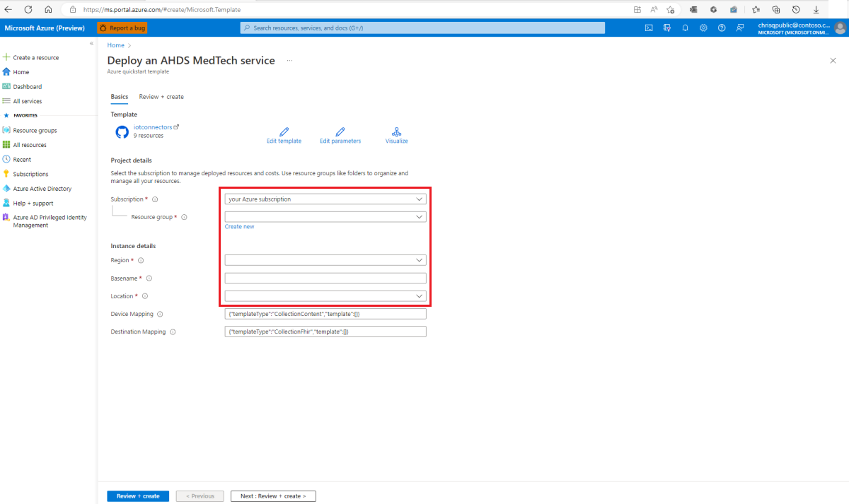
Task: Open Azure Cloud Shell from the header
Action: (649, 28)
